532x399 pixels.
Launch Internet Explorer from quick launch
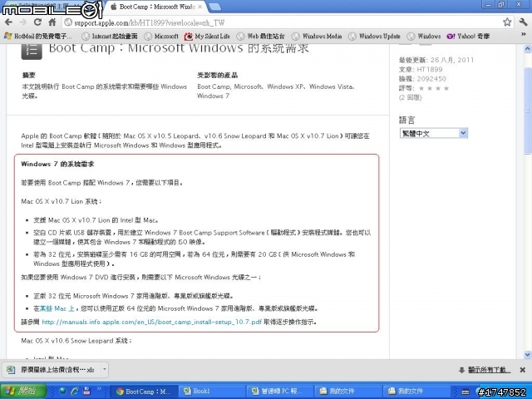(x=75, y=392)
